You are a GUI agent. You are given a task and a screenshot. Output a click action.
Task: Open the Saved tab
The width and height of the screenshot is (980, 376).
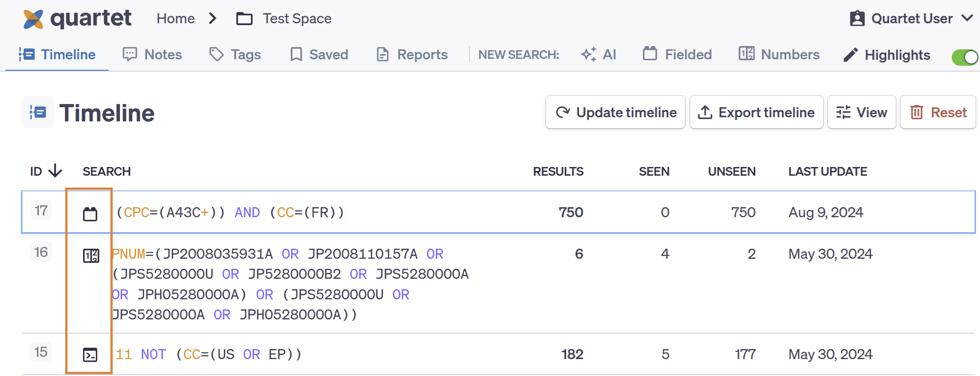point(319,55)
